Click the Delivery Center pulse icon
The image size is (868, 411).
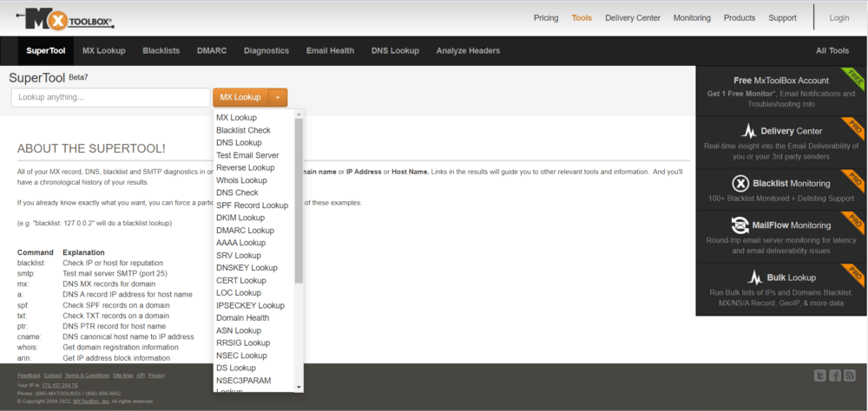[749, 131]
